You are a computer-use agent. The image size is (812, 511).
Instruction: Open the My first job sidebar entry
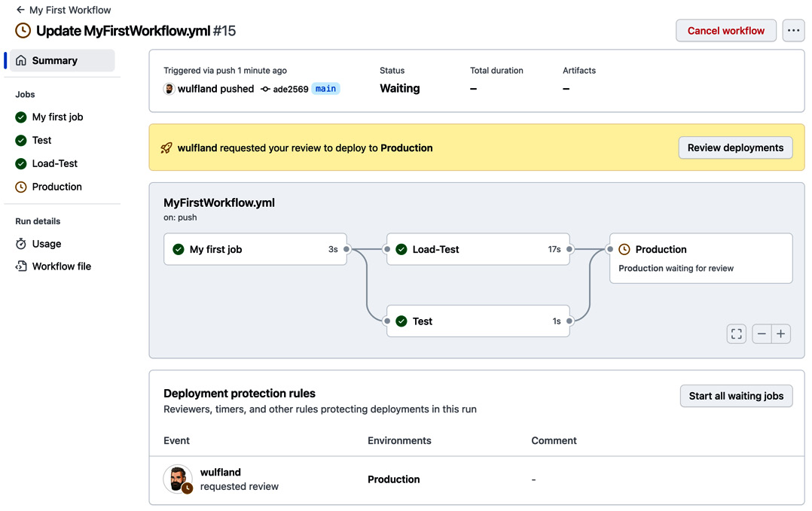[x=57, y=117]
